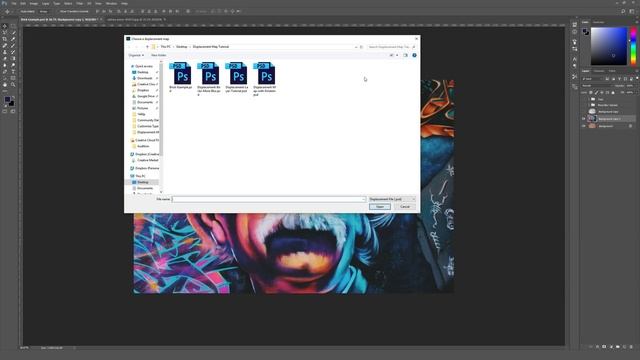Open the Filter menu
The image size is (640, 360).
point(80,3)
